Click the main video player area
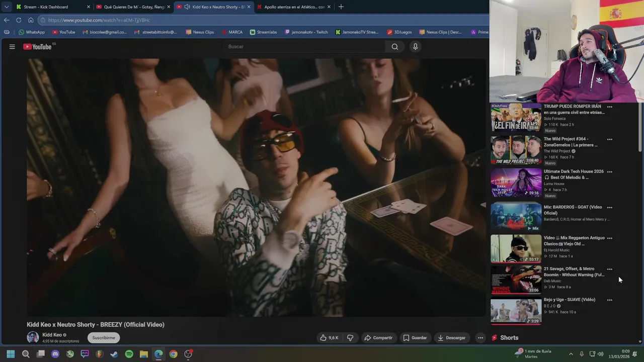 pos(257,188)
